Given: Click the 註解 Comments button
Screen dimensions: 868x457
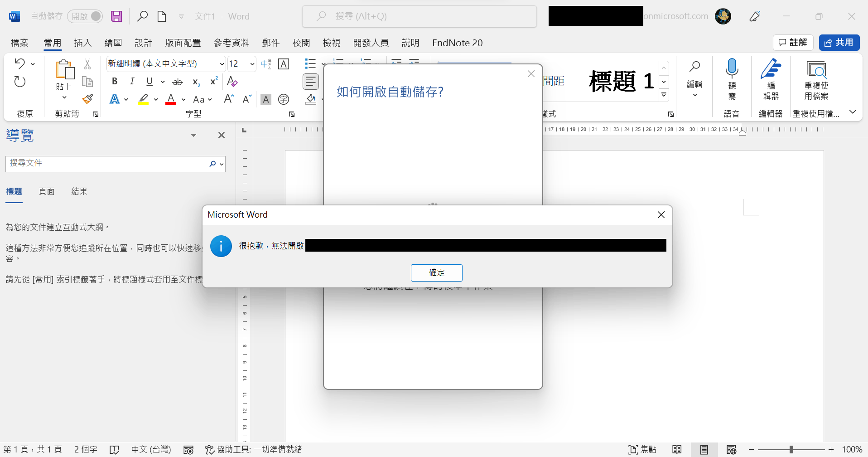Looking at the screenshot, I should 793,43.
